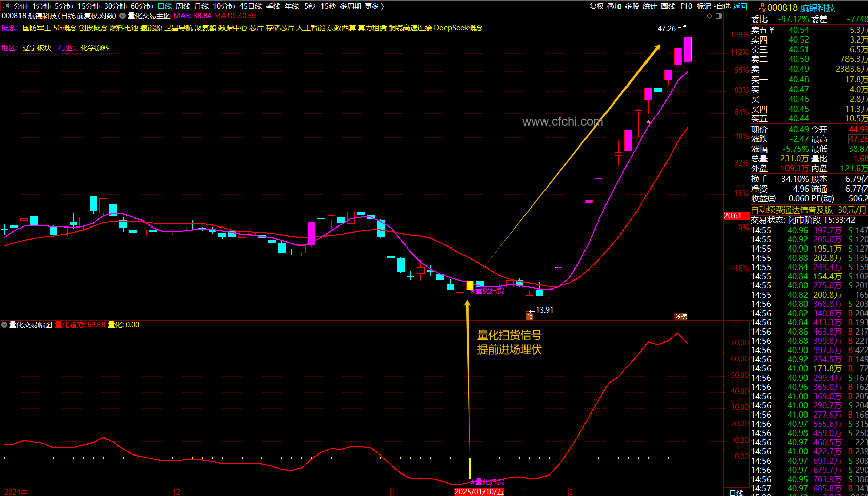Viewport: 868px width, 496px height.
Task: Open the 铜缆高速连接 concept link
Action: point(410,28)
